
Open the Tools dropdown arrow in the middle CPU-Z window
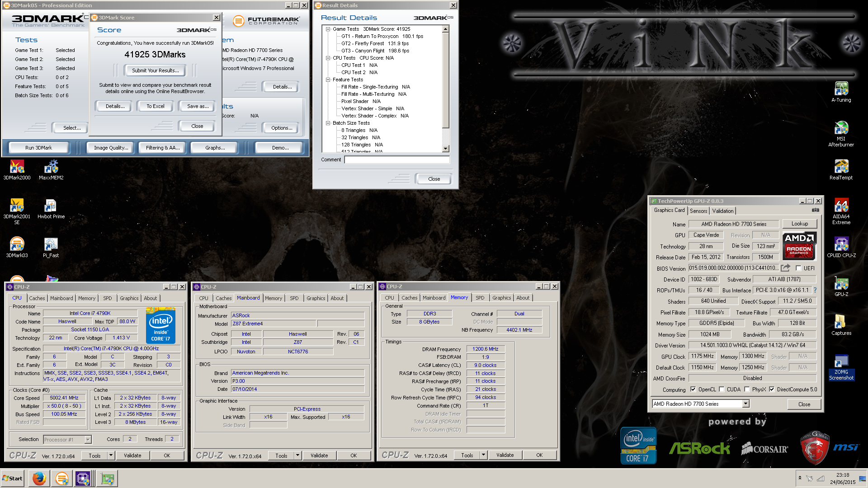click(297, 455)
